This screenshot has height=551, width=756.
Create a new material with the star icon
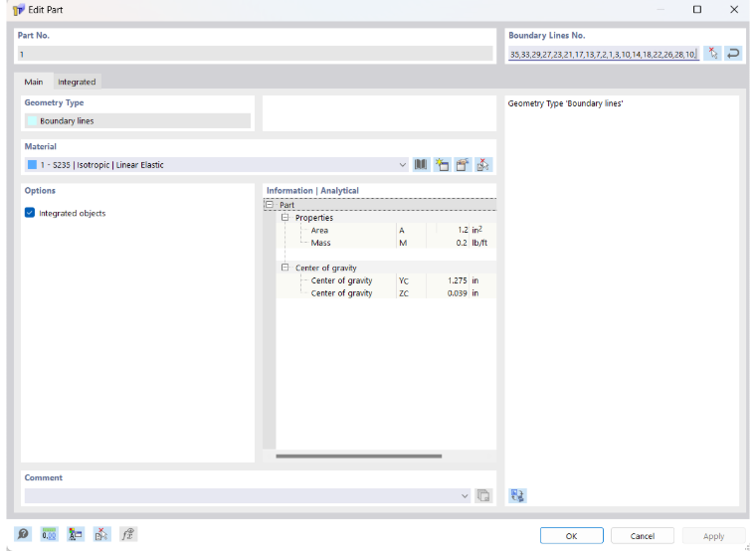442,165
